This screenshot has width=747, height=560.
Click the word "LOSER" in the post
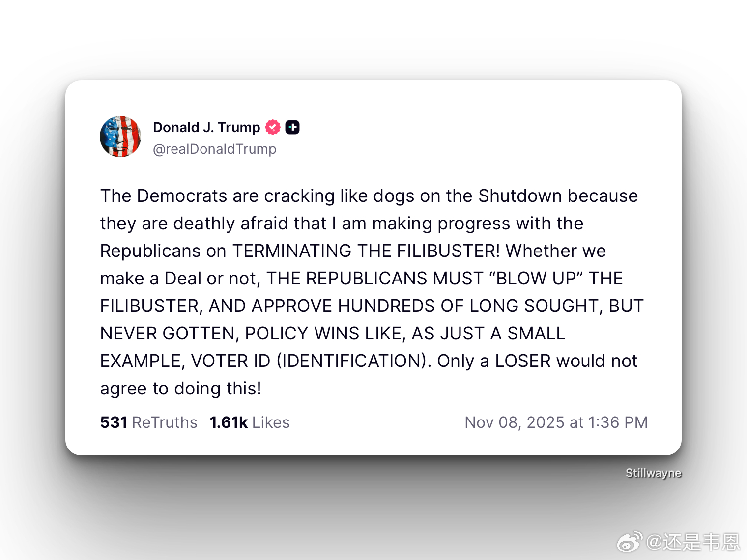click(523, 361)
